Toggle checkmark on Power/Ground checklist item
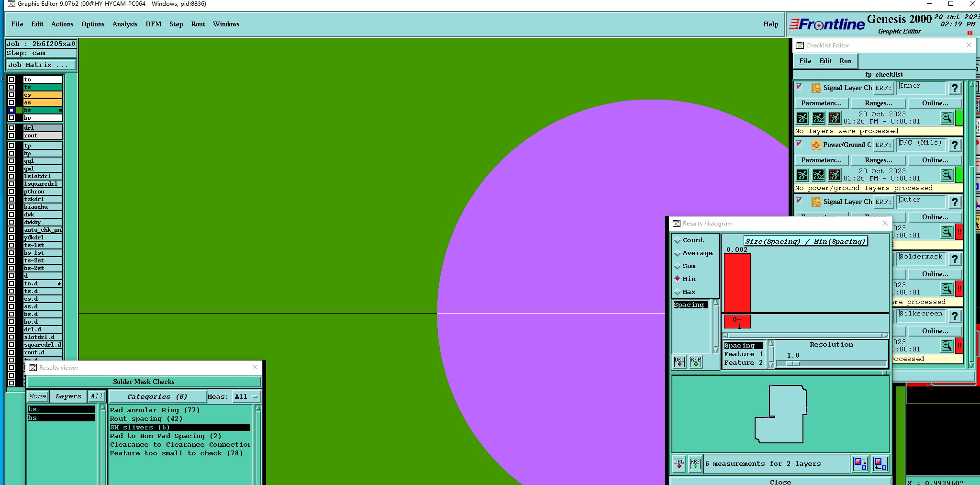Image resolution: width=980 pixels, height=485 pixels. (799, 144)
